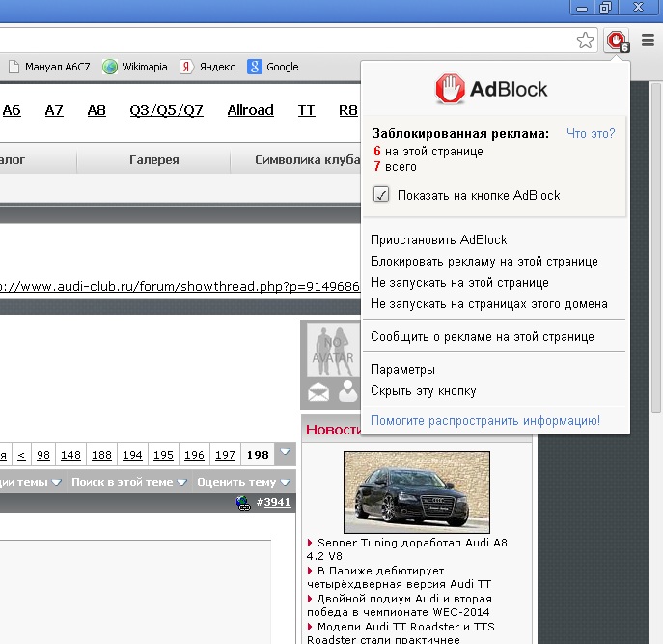The width and height of the screenshot is (663, 644).
Task: Open Двойной подиум Audi WEC-2014 news
Action: [400, 605]
